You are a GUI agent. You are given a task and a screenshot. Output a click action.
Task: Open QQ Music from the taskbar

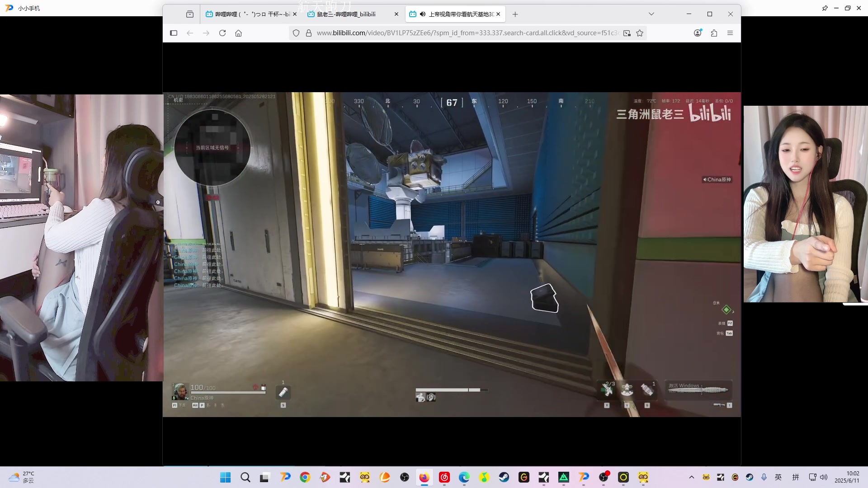484,477
